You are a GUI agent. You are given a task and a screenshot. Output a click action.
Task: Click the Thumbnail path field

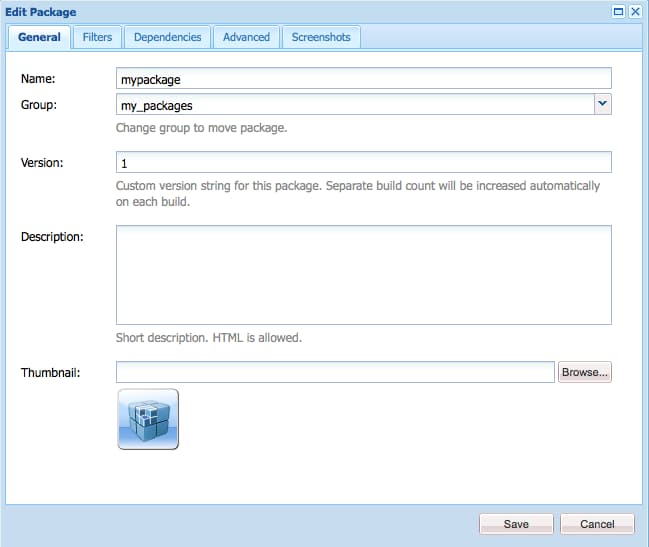point(335,372)
